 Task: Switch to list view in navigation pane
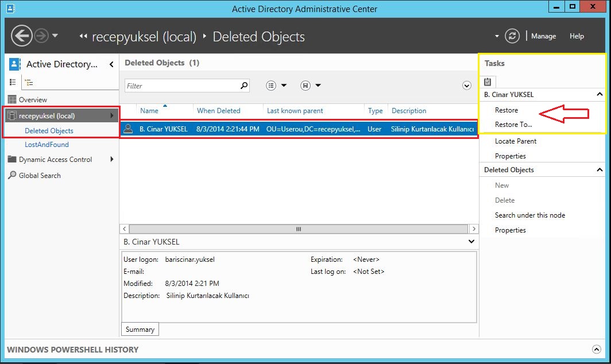13,82
